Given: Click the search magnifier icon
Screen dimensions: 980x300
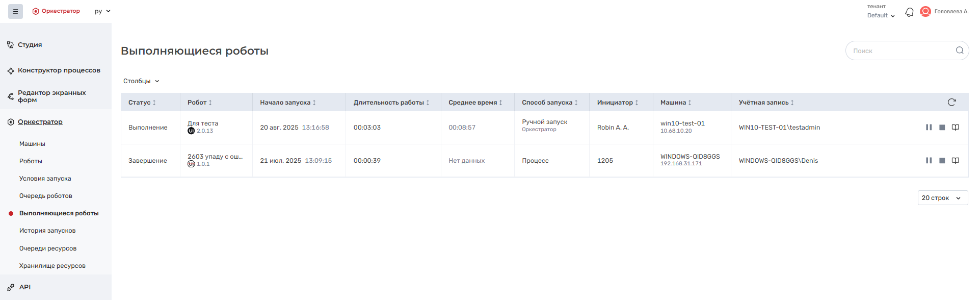Looking at the screenshot, I should tap(960, 51).
